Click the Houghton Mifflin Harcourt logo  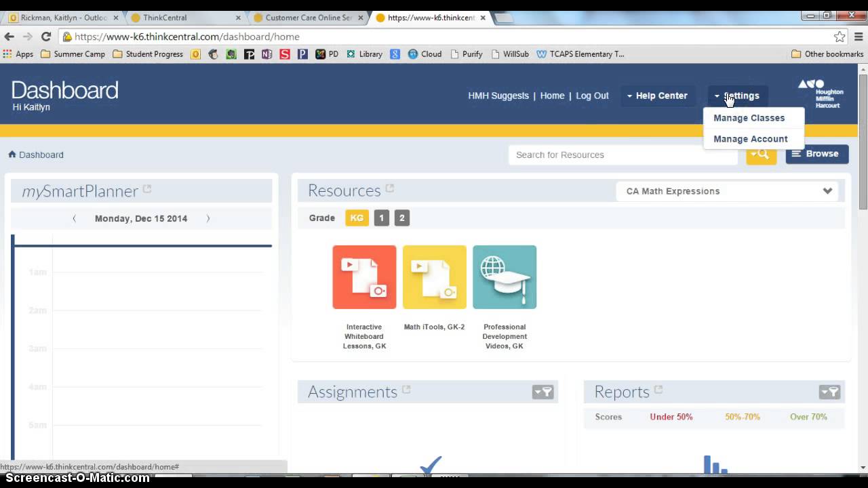coord(821,94)
